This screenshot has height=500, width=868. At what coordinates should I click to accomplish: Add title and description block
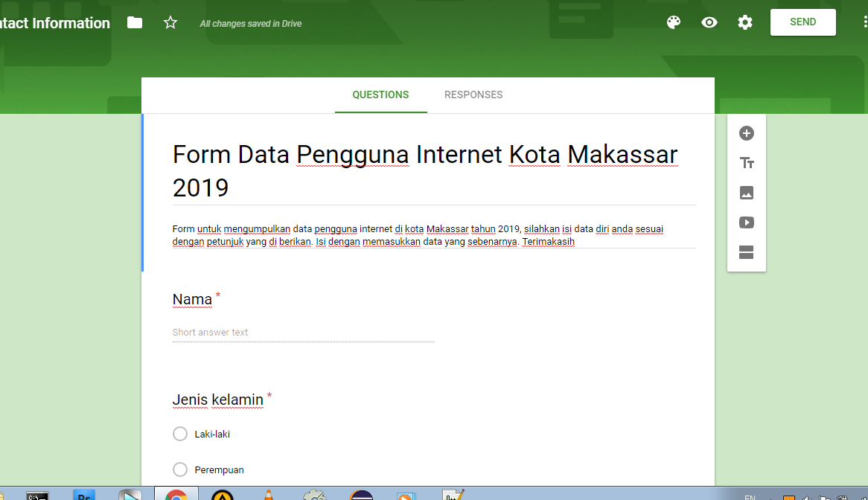(746, 163)
